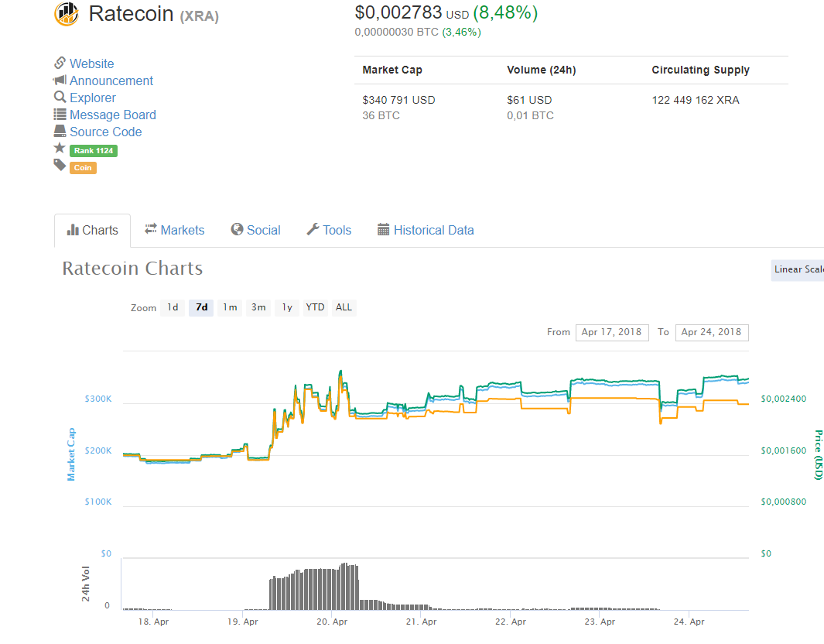The image size is (824, 644).
Task: Switch to the Tools tab
Action: pos(329,230)
